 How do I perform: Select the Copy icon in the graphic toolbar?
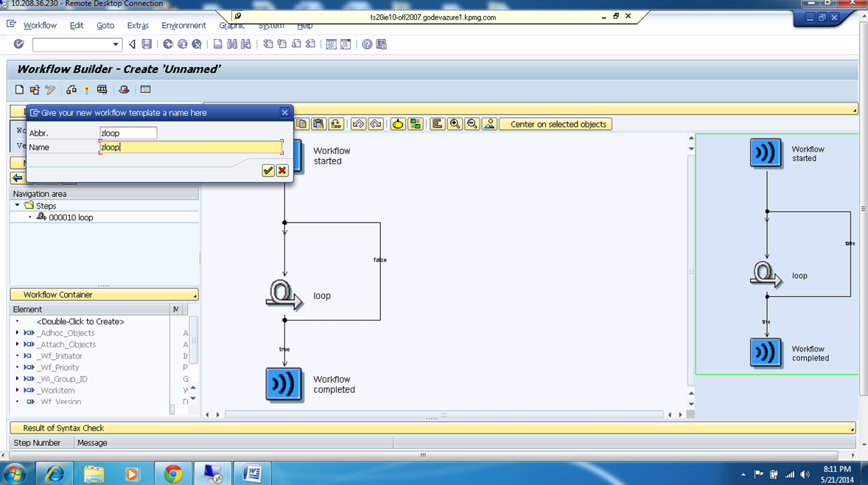[x=303, y=124]
